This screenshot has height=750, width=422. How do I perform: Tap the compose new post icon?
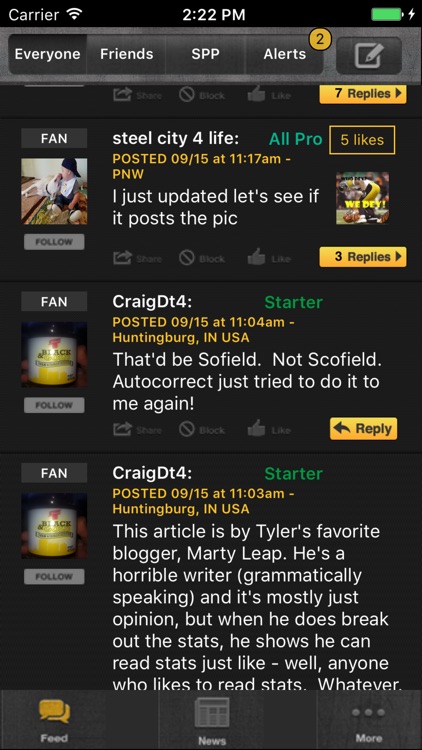pyautogui.click(x=368, y=55)
